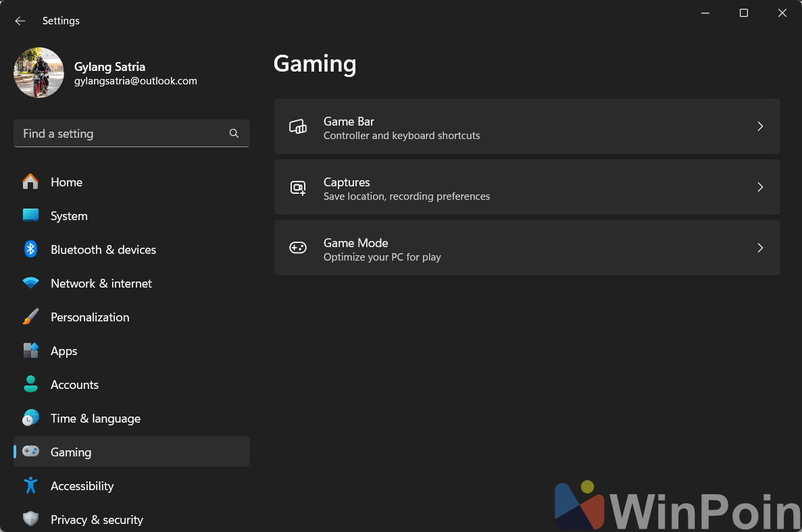Viewport: 802px width, 532px height.
Task: Open the Accessibility label
Action: (x=82, y=486)
